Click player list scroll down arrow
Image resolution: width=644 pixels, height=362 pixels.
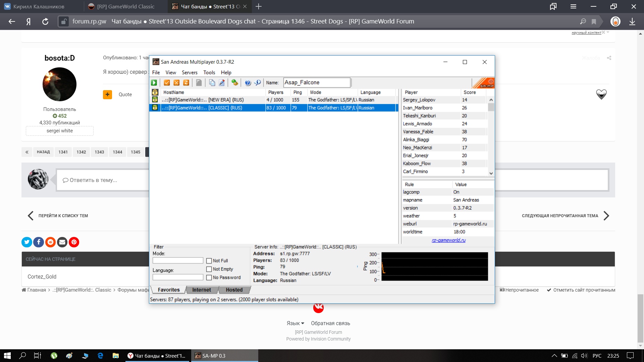tap(491, 173)
